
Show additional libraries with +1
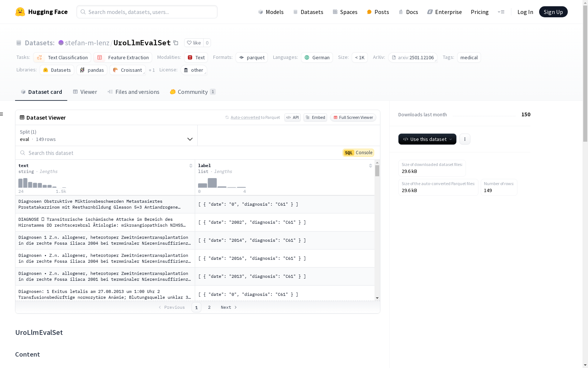click(152, 70)
